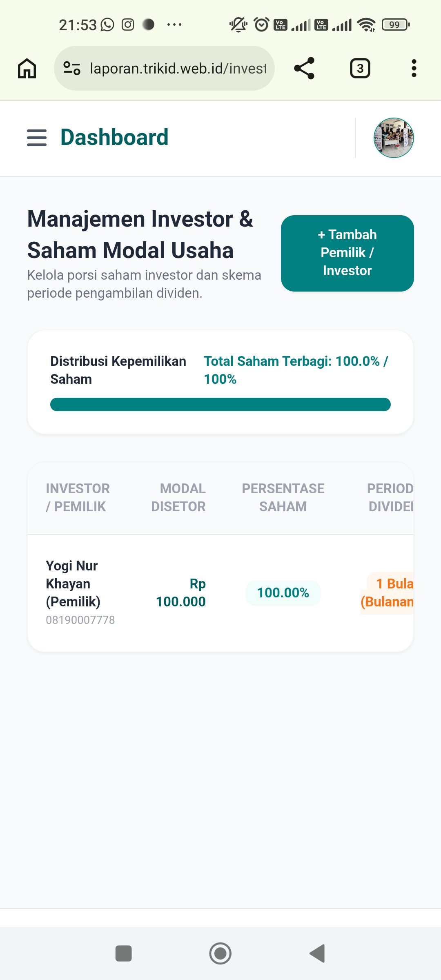Open the profile avatar picture
Viewport: 441px width, 980px height.
pyautogui.click(x=394, y=138)
